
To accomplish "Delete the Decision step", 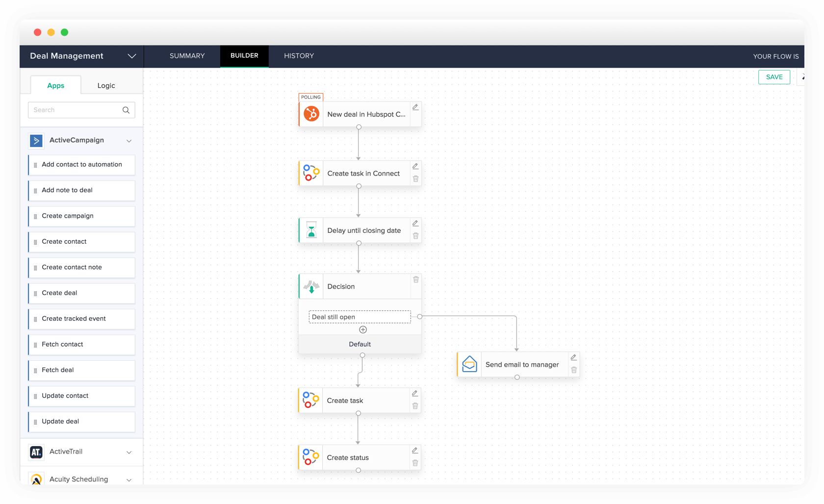I will pos(416,279).
